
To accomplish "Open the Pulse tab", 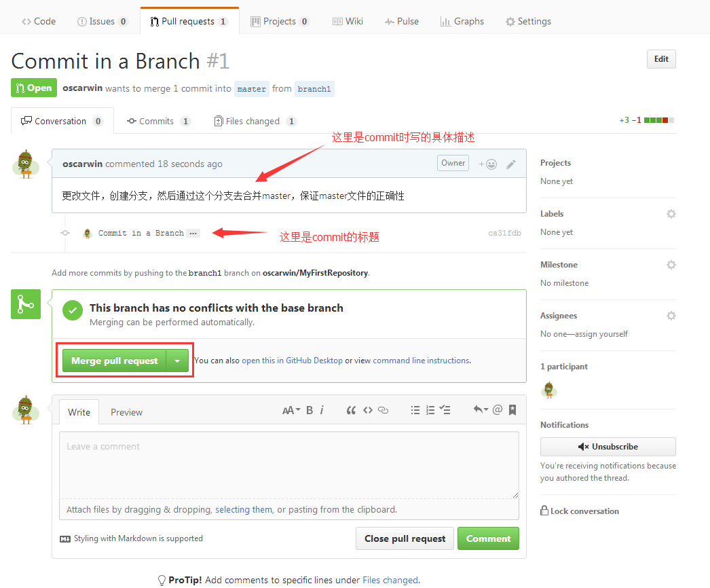I will tap(402, 21).
